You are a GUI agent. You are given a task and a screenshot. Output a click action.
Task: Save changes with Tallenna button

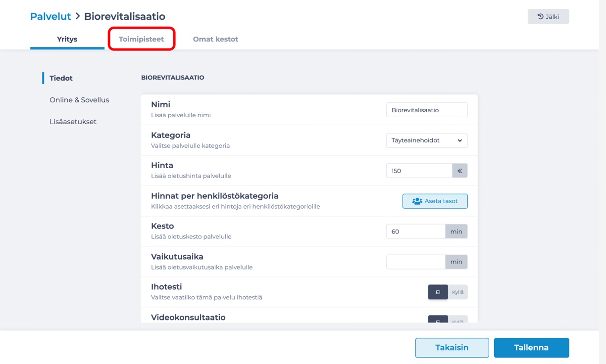531,348
